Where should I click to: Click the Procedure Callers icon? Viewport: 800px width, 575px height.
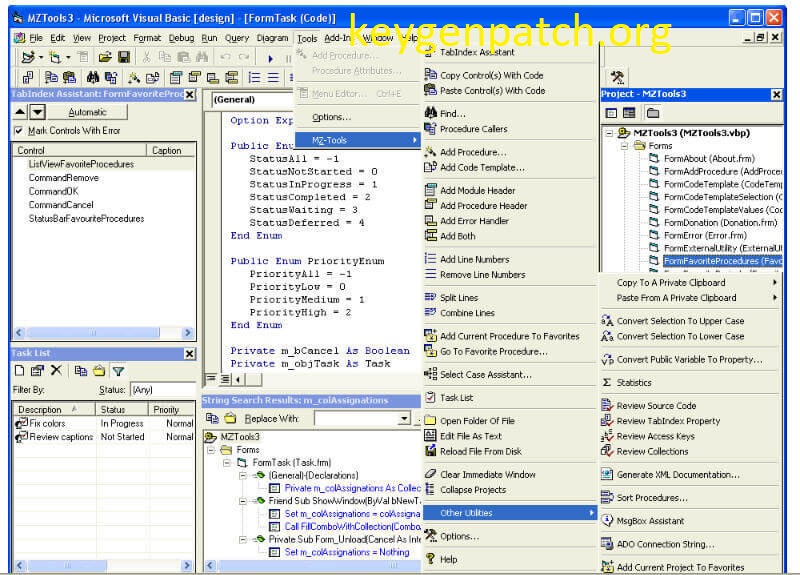coord(431,129)
